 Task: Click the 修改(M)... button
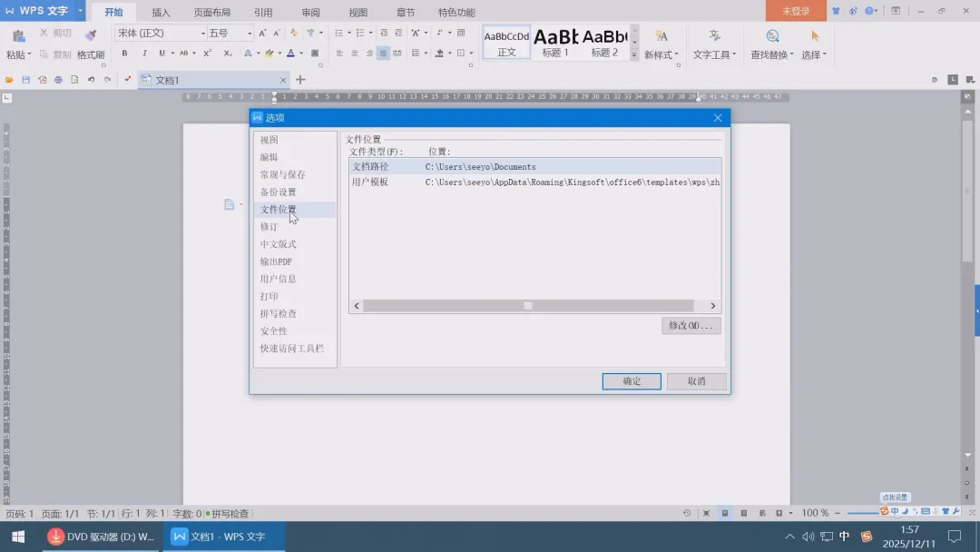(691, 326)
